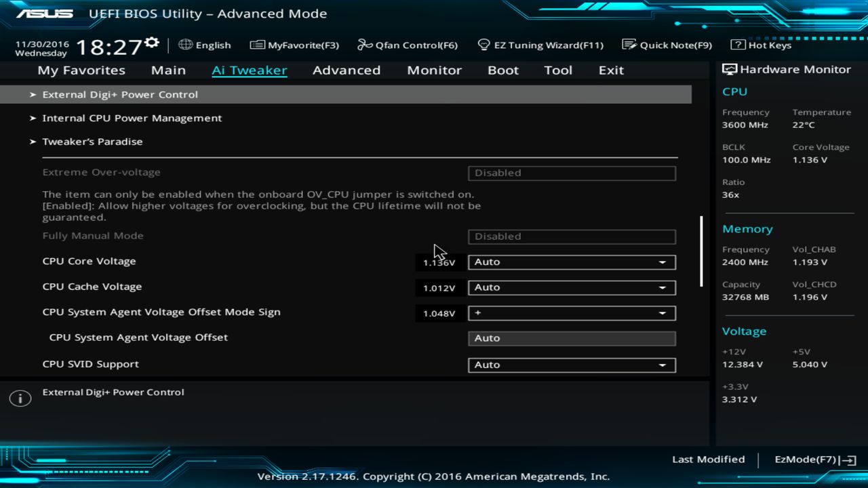The width and height of the screenshot is (868, 488).
Task: Click the Last Modified button
Action: click(708, 459)
